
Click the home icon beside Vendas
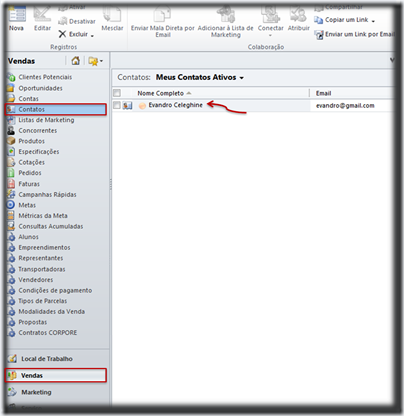click(76, 61)
